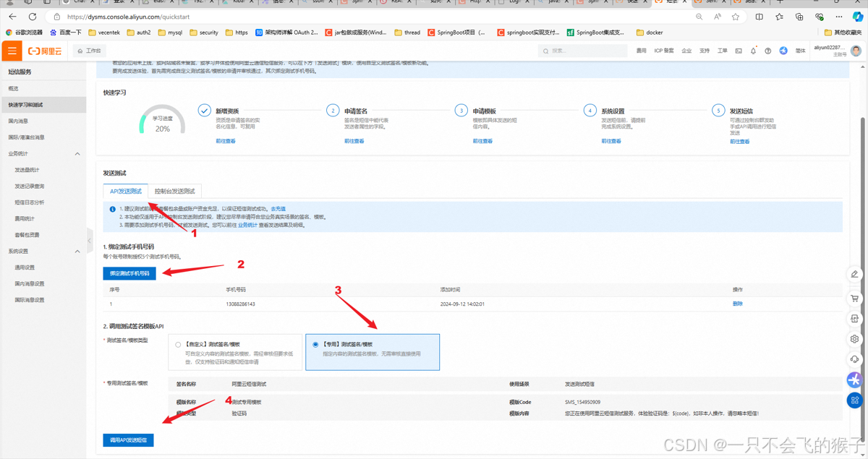This screenshot has width=868, height=459.
Task: Open the 费用 top menu
Action: 641,51
